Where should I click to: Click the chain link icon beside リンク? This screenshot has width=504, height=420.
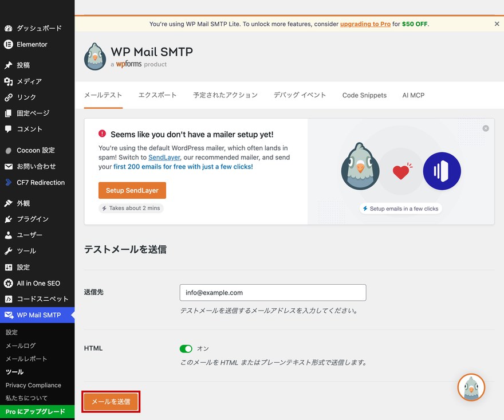pyautogui.click(x=9, y=97)
